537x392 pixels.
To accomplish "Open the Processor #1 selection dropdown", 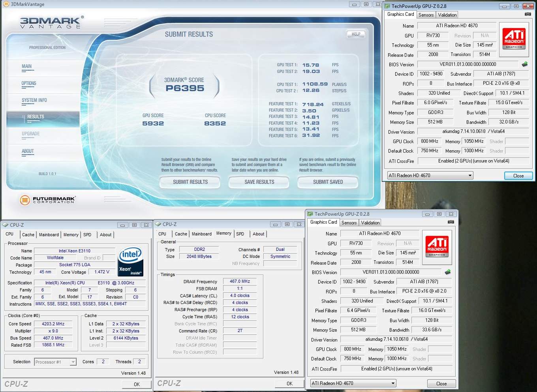I will 55,362.
